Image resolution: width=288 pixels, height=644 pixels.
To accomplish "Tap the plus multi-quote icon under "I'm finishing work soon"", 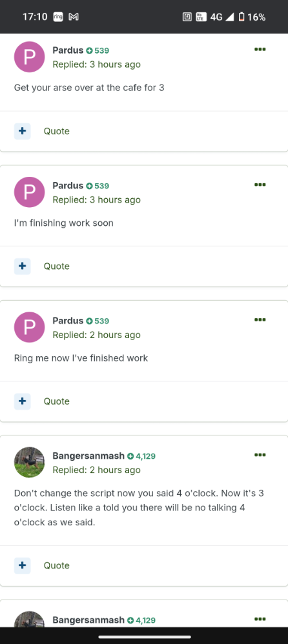I will 22,266.
